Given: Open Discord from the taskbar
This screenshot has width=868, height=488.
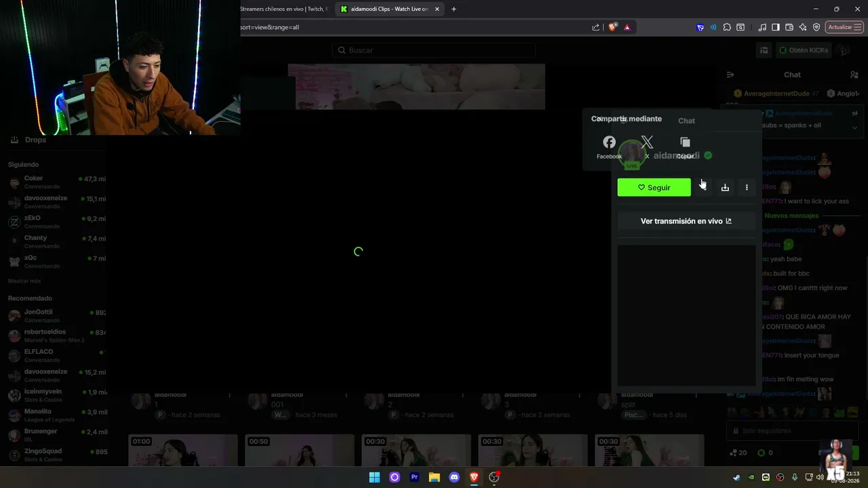Looking at the screenshot, I should pyautogui.click(x=454, y=477).
